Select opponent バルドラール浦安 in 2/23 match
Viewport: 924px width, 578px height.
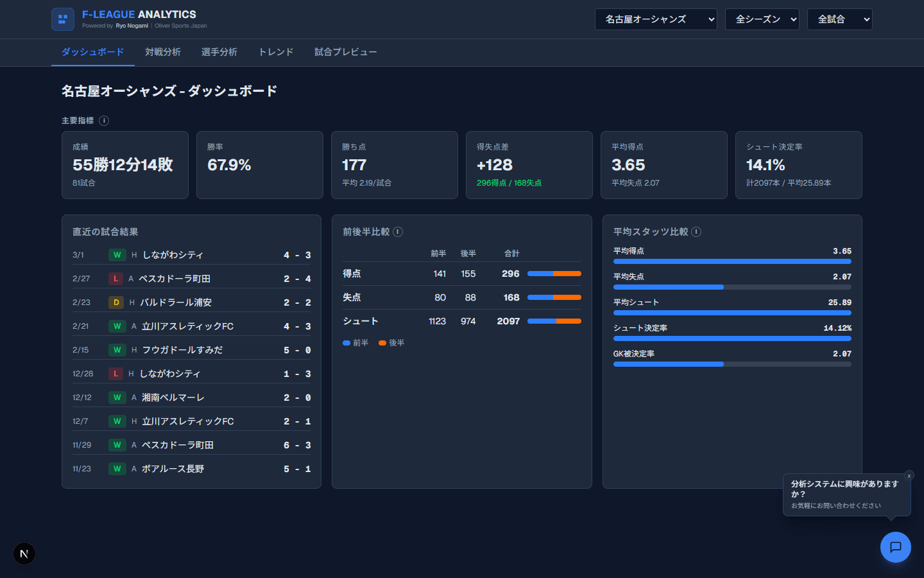[176, 302]
